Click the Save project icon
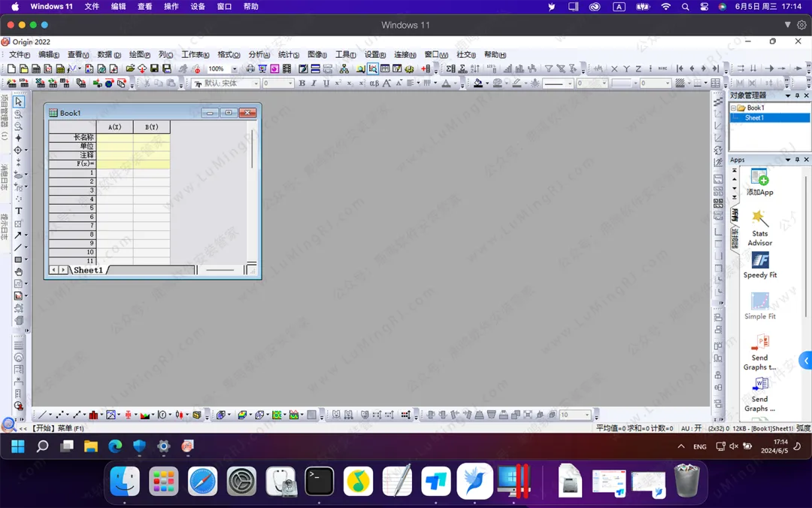 154,68
